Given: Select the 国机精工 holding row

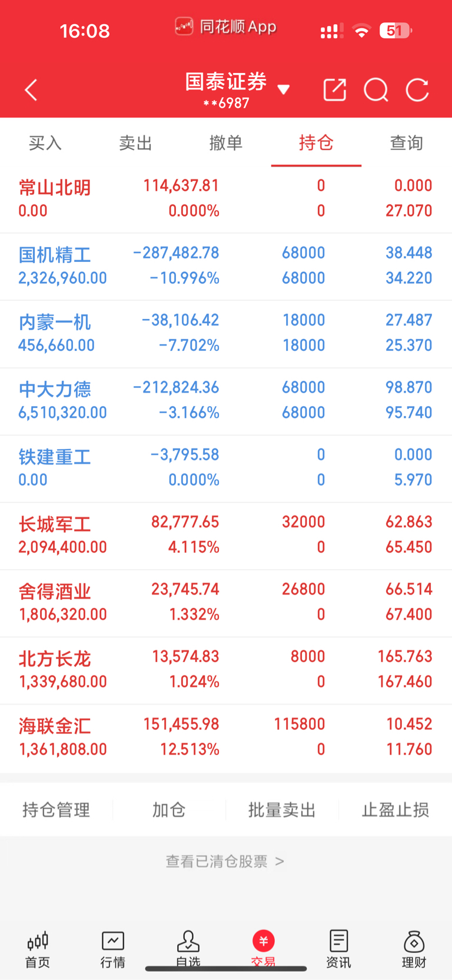Looking at the screenshot, I should pyautogui.click(x=226, y=267).
